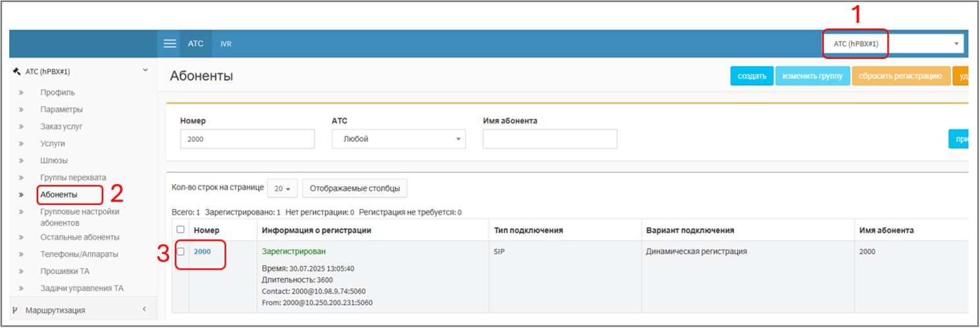Change rows per page dropdown showing 20

(x=282, y=189)
